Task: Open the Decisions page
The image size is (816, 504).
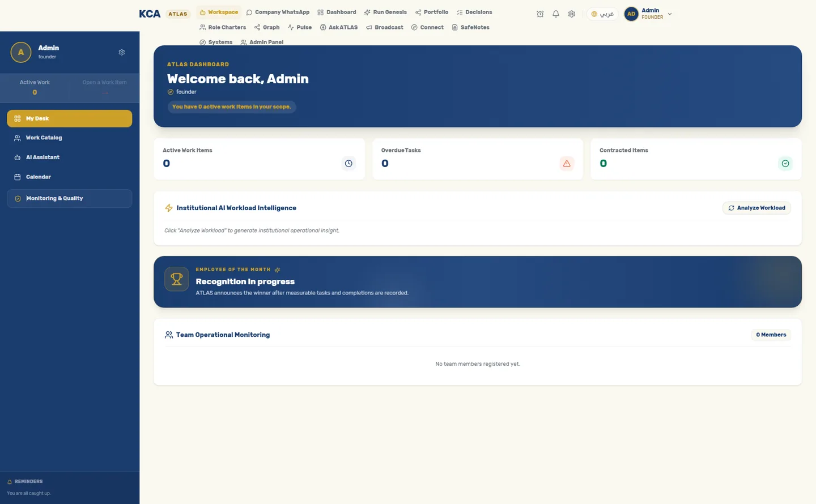Action: pyautogui.click(x=474, y=12)
